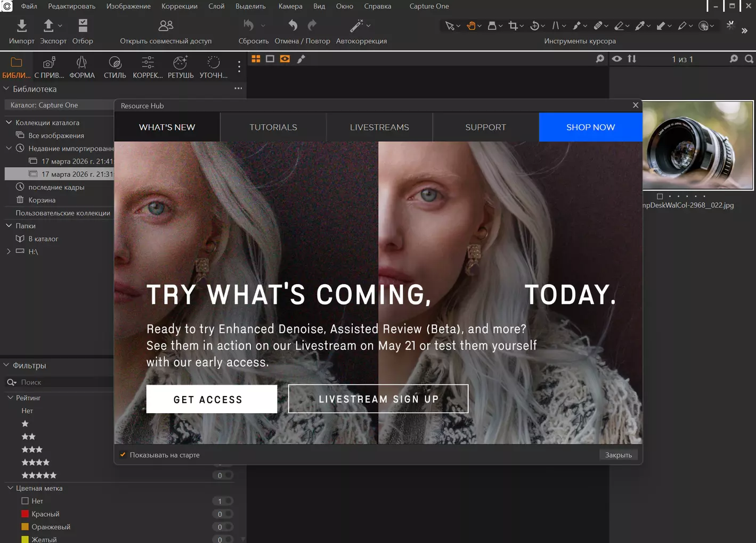The image size is (756, 543).
Task: Click the red Красный color swatch
Action: tap(25, 514)
